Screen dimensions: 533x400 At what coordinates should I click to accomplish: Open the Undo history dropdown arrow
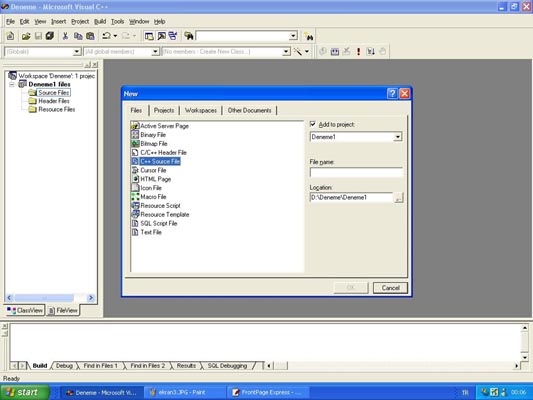116,36
